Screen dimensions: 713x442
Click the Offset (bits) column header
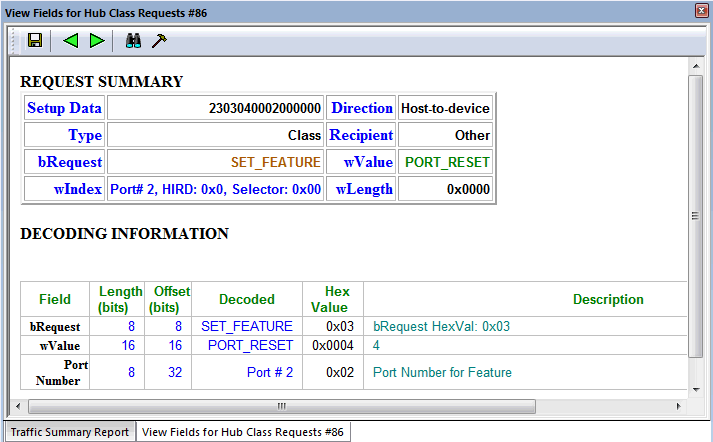coord(168,299)
